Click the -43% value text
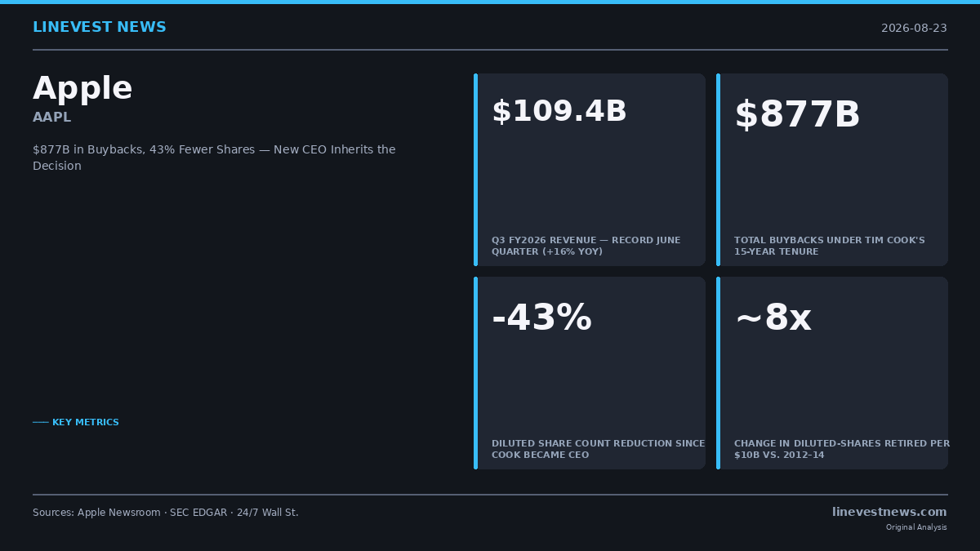Image resolution: width=980 pixels, height=551 pixels. point(541,318)
